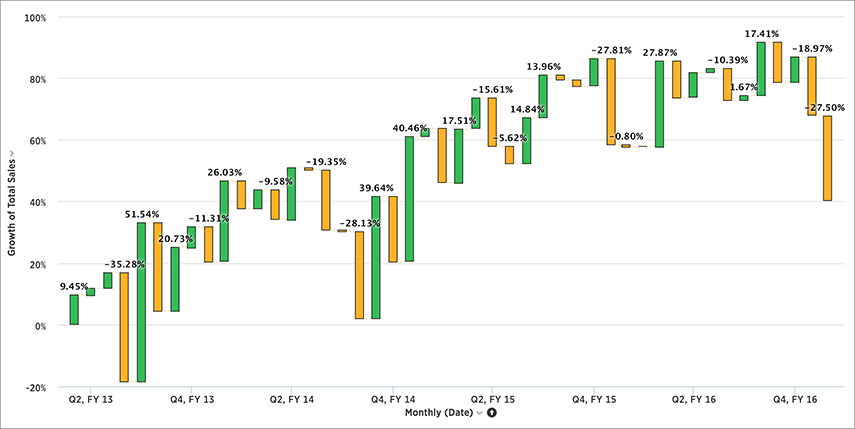Click the green bar labeled 40.46%
This screenshot has width=855, height=429.
409,199
